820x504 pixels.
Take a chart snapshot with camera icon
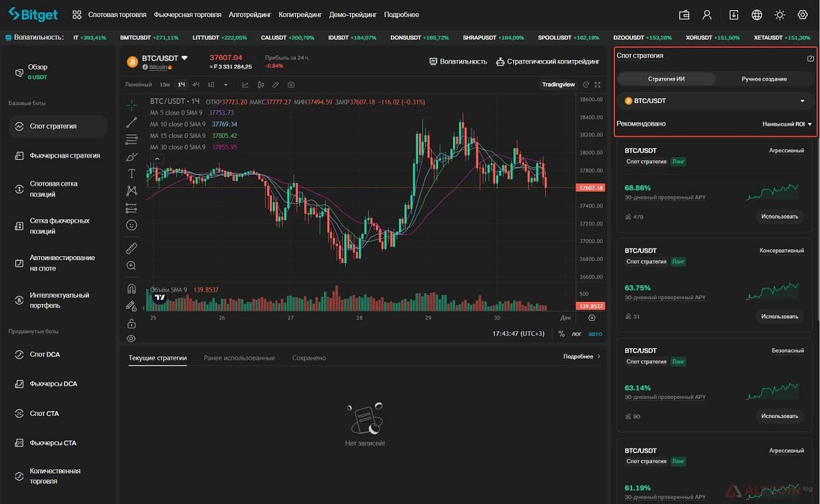292,85
